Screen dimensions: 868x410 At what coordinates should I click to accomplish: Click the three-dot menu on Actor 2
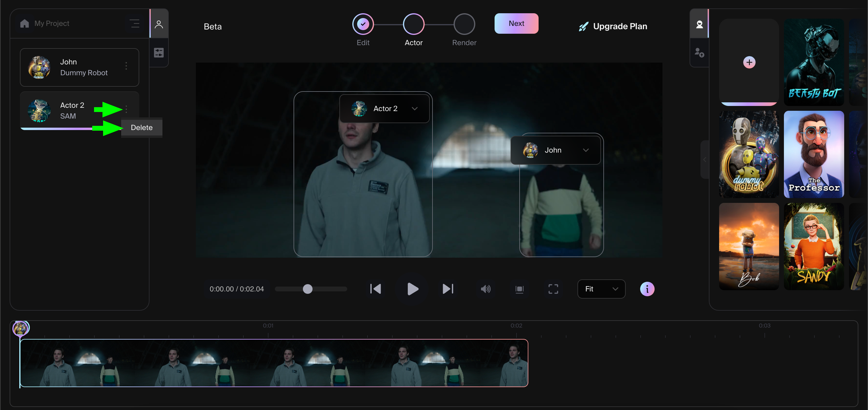pos(126,109)
